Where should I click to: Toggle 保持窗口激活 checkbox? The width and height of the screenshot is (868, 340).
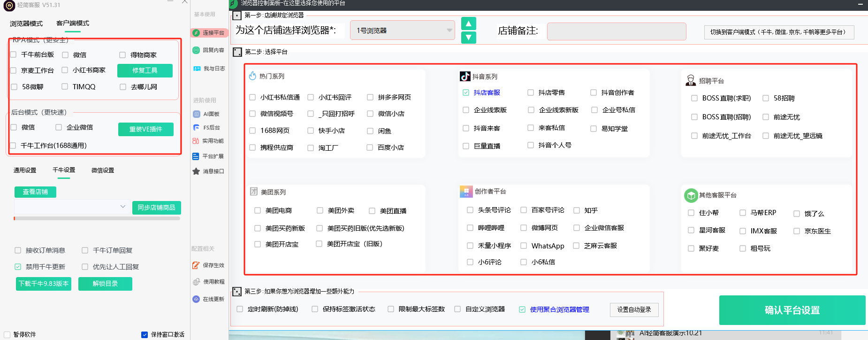click(145, 335)
